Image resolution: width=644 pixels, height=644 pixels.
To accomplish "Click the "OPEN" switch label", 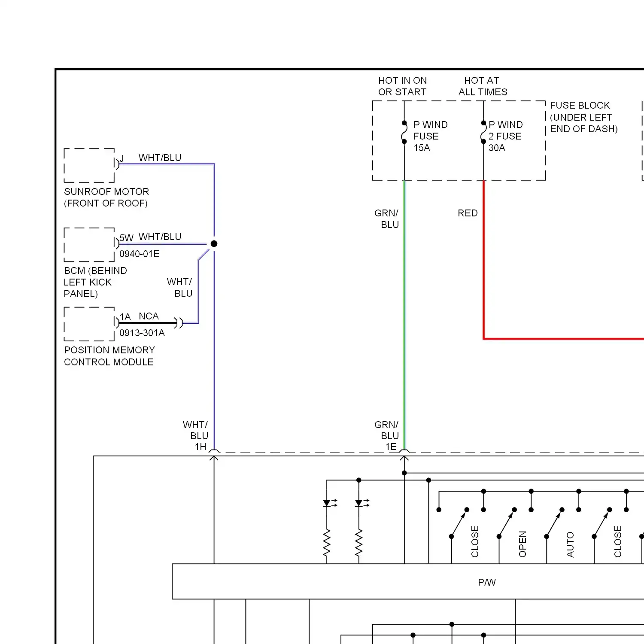I will pos(522,544).
